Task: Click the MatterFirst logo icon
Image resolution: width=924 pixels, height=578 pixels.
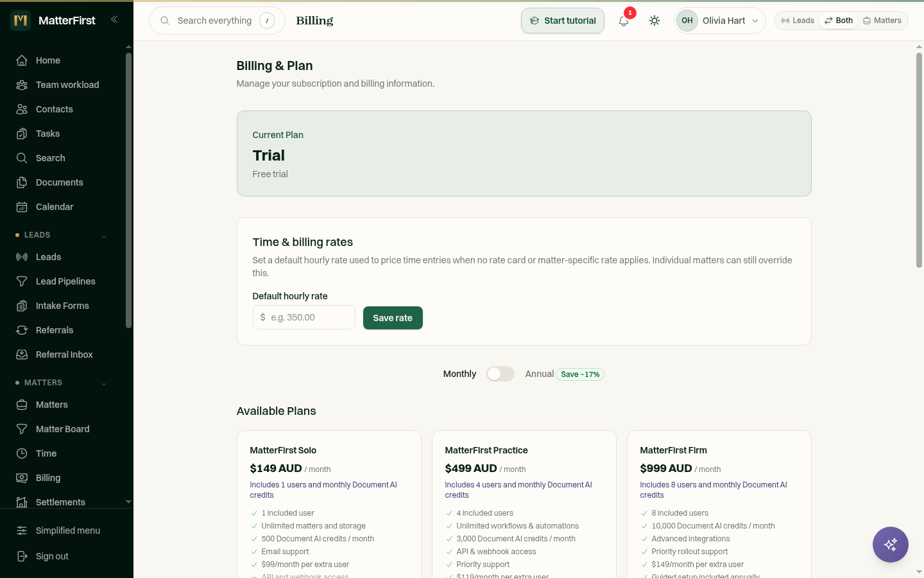Action: (21, 21)
